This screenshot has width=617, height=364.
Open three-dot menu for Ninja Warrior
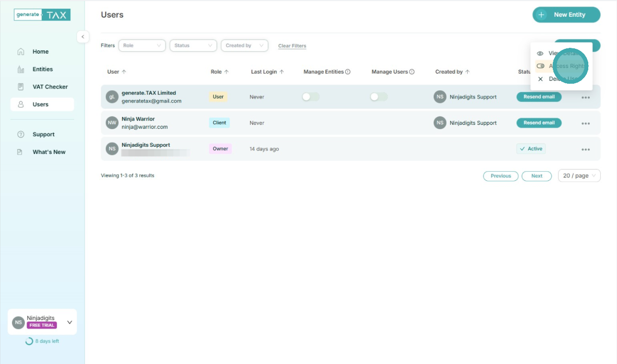585,123
